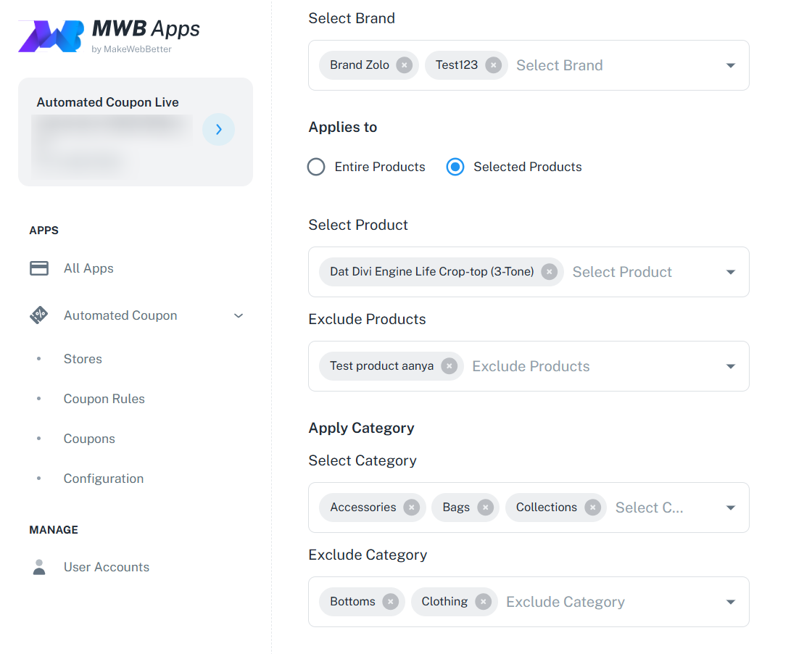The image size is (812, 654).
Task: Select the Entire Products radio button
Action: point(316,167)
